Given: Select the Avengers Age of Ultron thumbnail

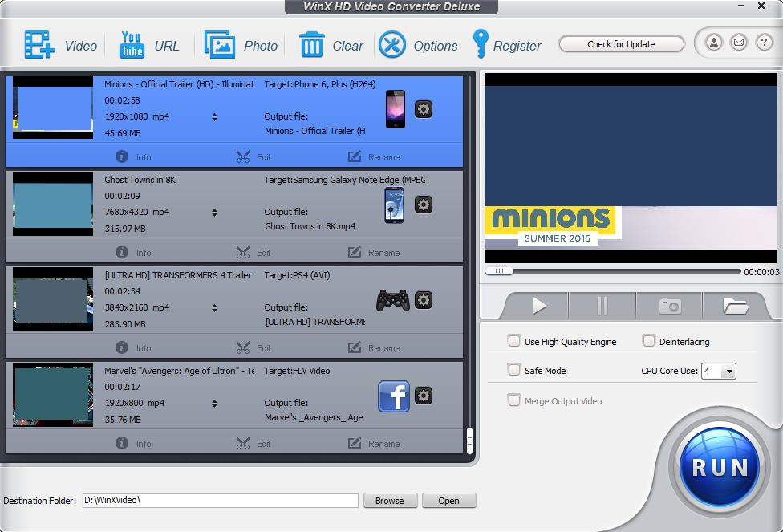Looking at the screenshot, I should 53,395.
